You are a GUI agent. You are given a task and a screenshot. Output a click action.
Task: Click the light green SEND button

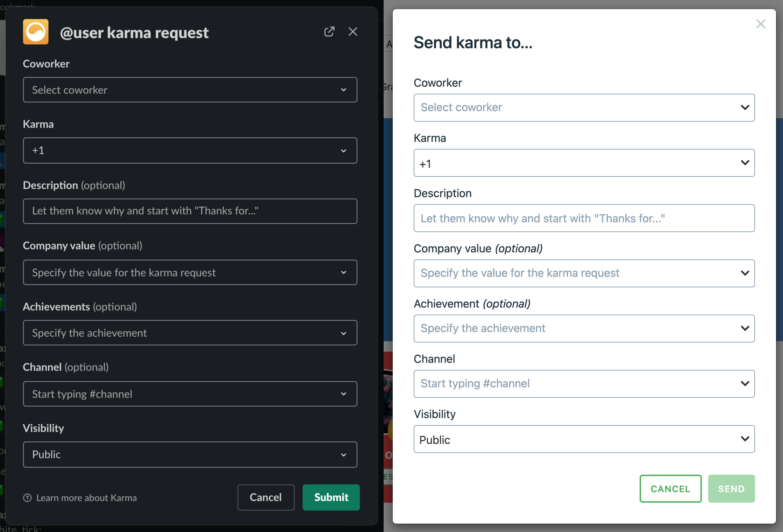(731, 489)
